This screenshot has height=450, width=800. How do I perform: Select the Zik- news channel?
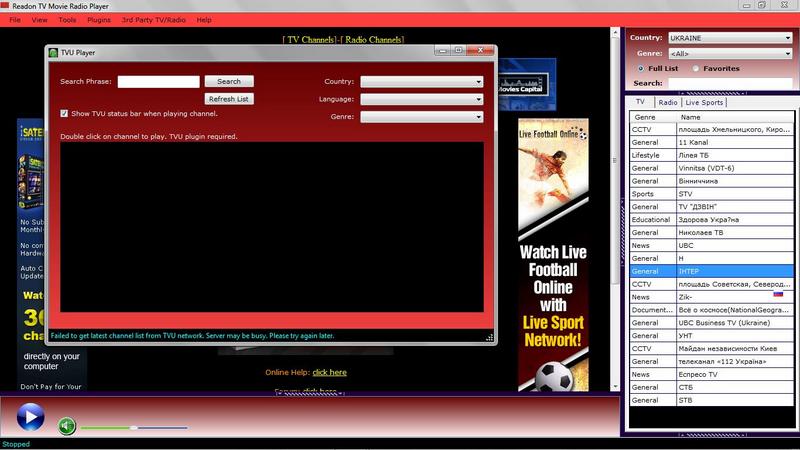click(712, 297)
